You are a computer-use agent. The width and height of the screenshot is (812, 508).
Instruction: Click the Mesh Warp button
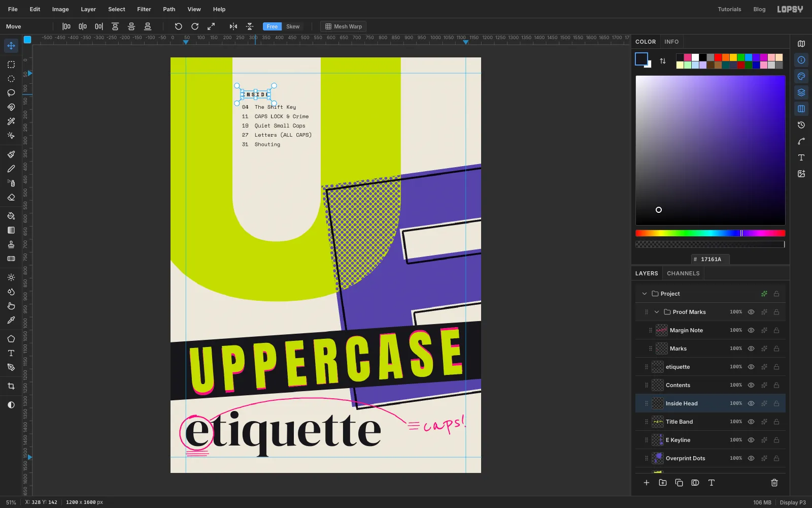point(344,26)
